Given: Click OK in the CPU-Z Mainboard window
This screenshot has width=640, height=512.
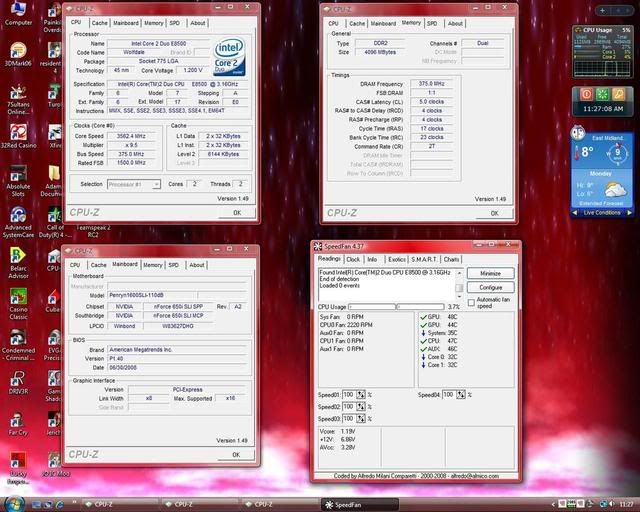Looking at the screenshot, I should click(x=236, y=454).
